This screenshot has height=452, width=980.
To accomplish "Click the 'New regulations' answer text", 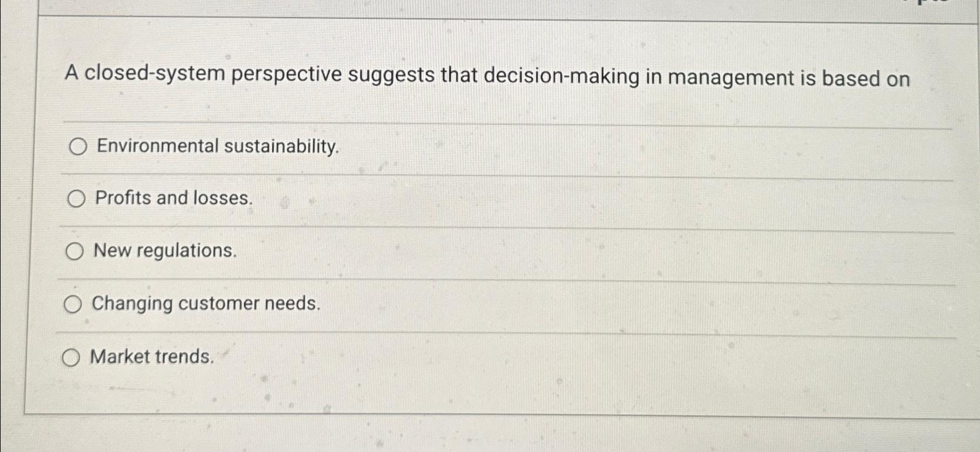I will pos(164,252).
